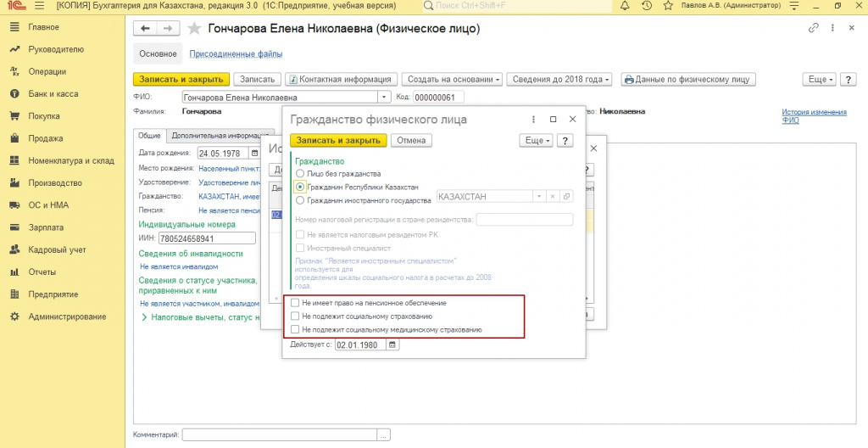Click Номенклатура и склад sidebar icon
868x448 pixels.
15,161
